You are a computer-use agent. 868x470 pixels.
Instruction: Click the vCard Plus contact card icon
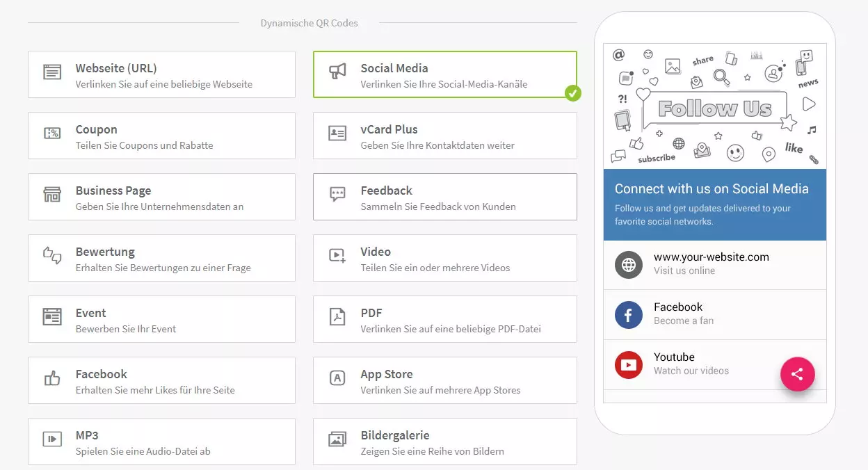(337, 133)
